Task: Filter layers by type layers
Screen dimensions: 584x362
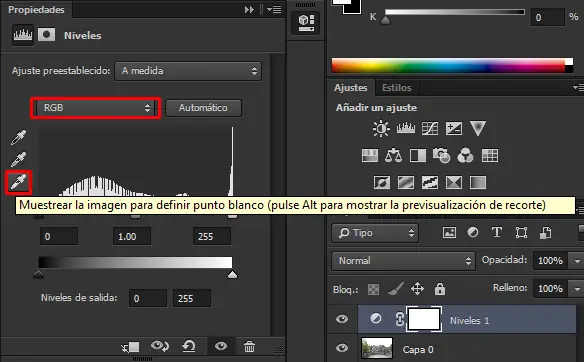Action: click(x=497, y=233)
